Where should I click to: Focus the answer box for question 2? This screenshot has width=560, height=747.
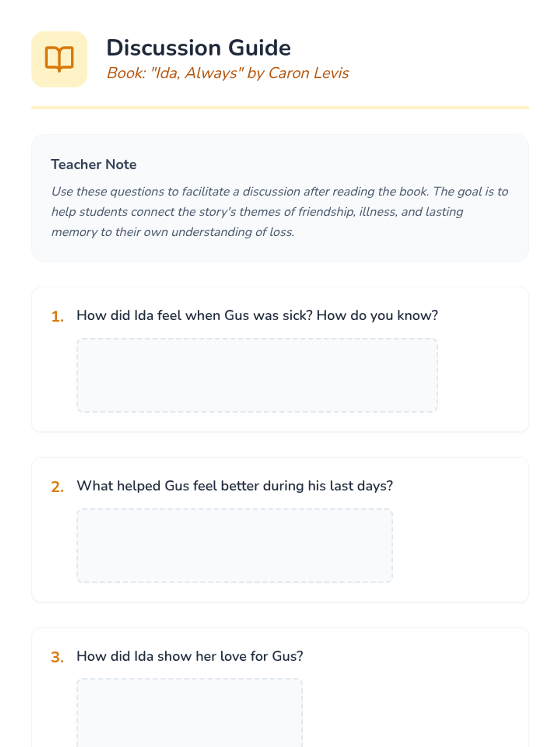click(x=235, y=546)
